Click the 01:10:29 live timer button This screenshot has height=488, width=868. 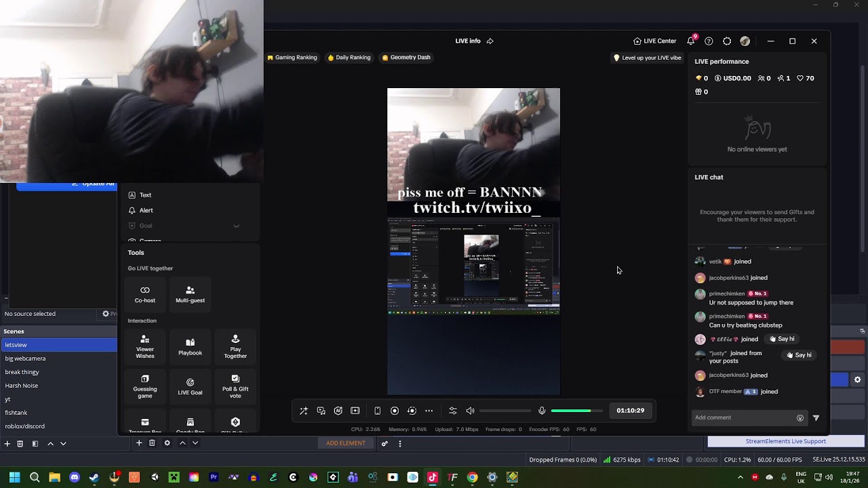pos(631,411)
